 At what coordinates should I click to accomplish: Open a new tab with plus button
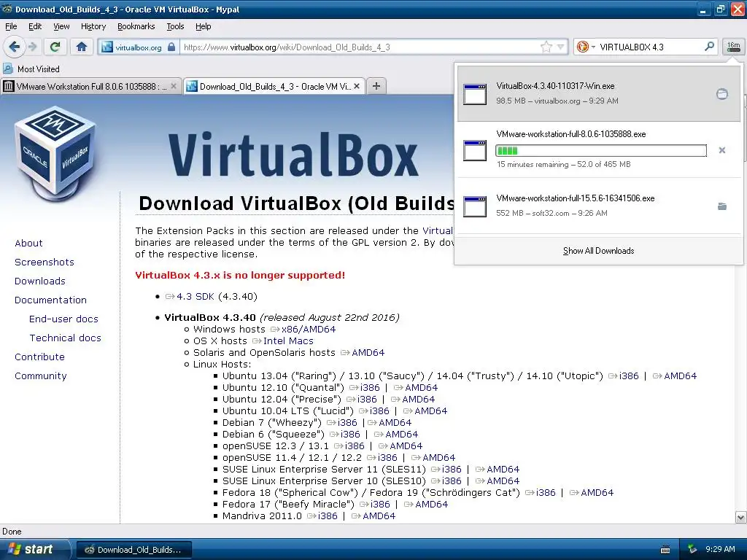click(376, 86)
